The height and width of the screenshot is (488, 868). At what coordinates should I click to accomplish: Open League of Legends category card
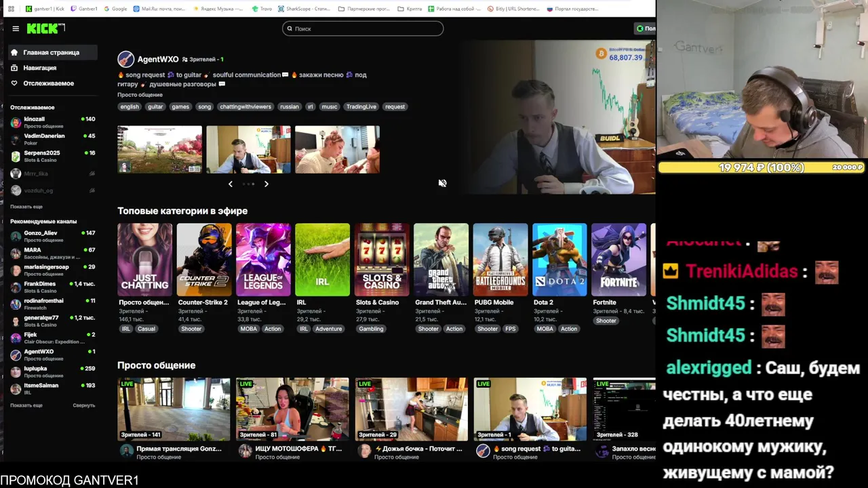pyautogui.click(x=263, y=260)
